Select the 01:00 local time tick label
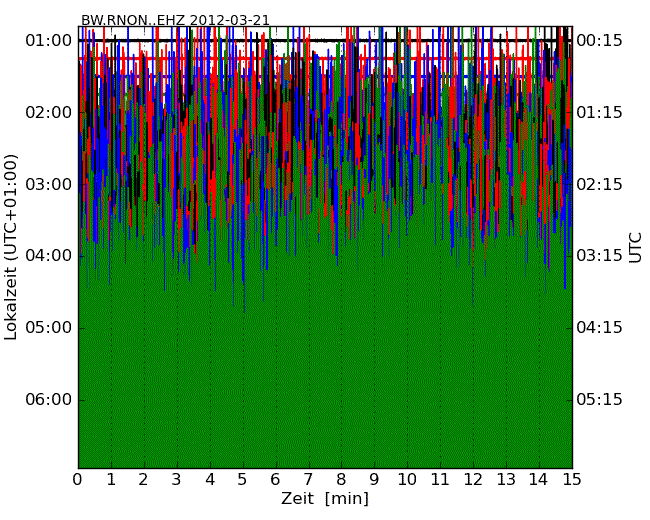The height and width of the screenshot is (520, 650). (49, 41)
